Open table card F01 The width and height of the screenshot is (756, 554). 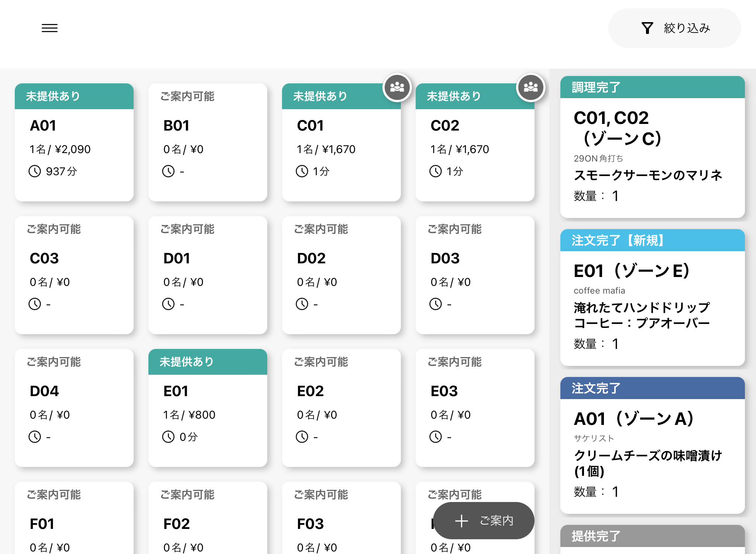tap(74, 518)
